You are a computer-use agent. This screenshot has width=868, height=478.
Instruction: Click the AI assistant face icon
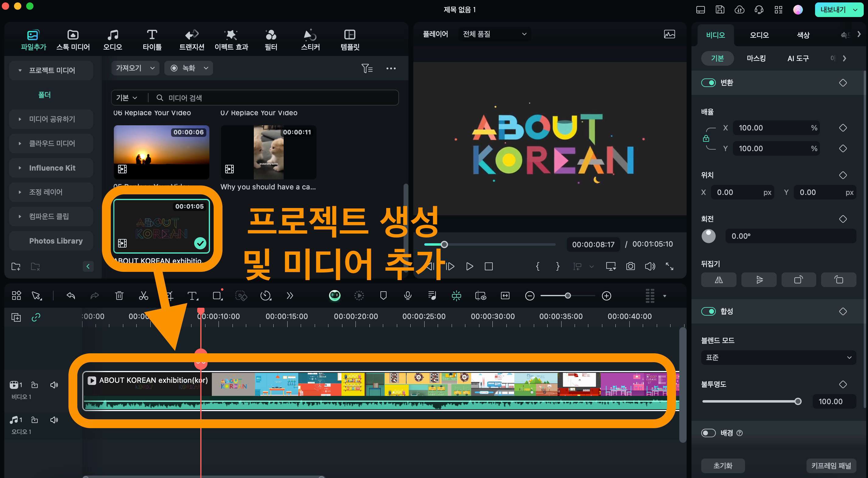334,296
